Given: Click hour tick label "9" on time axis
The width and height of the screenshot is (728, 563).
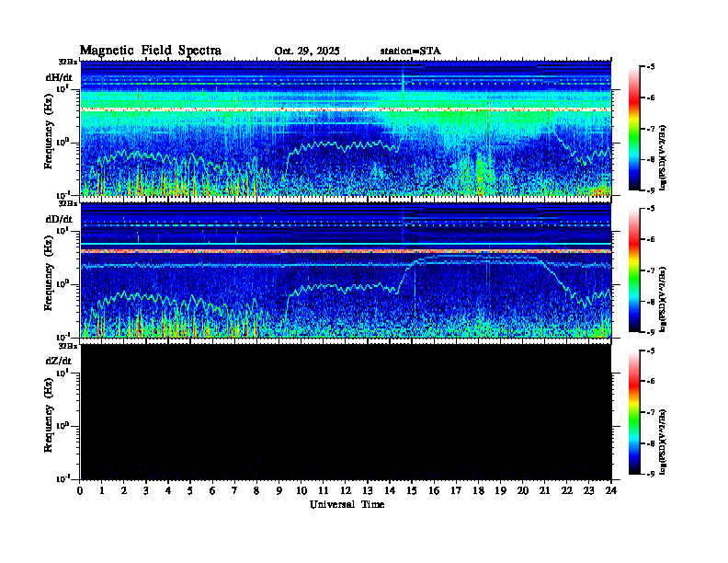Looking at the screenshot, I should point(279,491).
